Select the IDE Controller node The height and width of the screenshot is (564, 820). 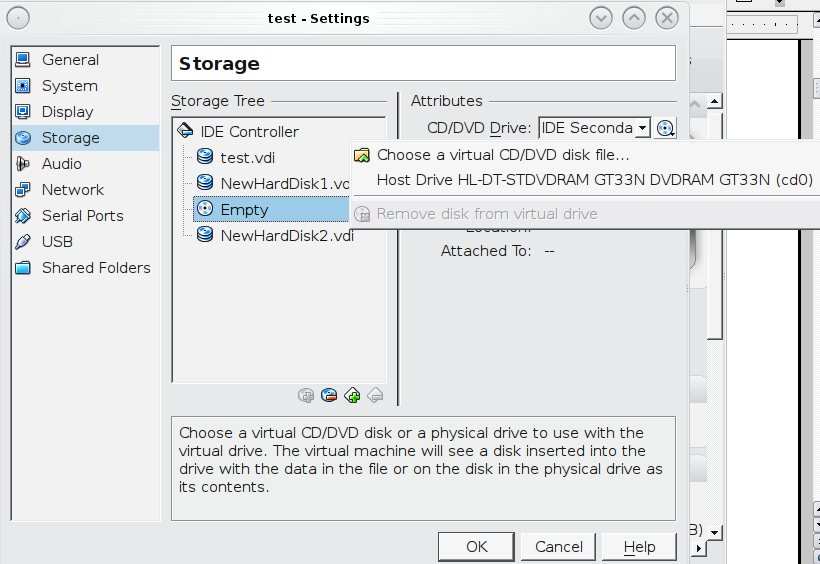pyautogui.click(x=249, y=132)
